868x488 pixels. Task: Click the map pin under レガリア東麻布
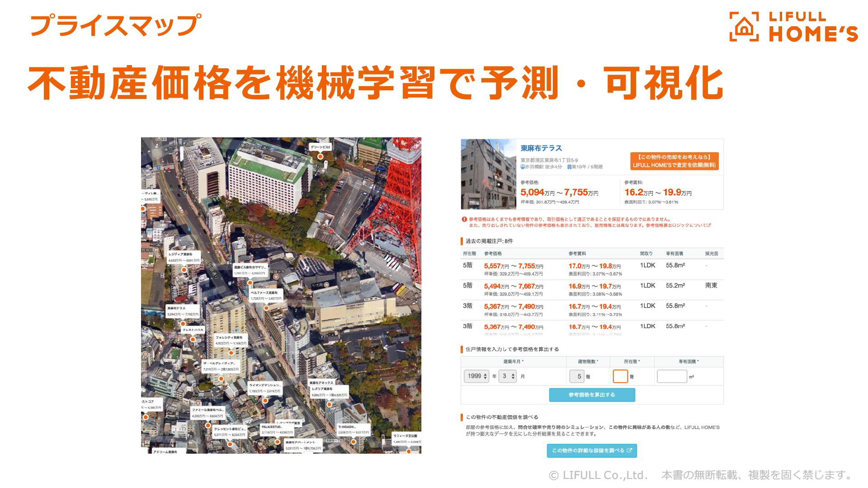tap(329, 404)
